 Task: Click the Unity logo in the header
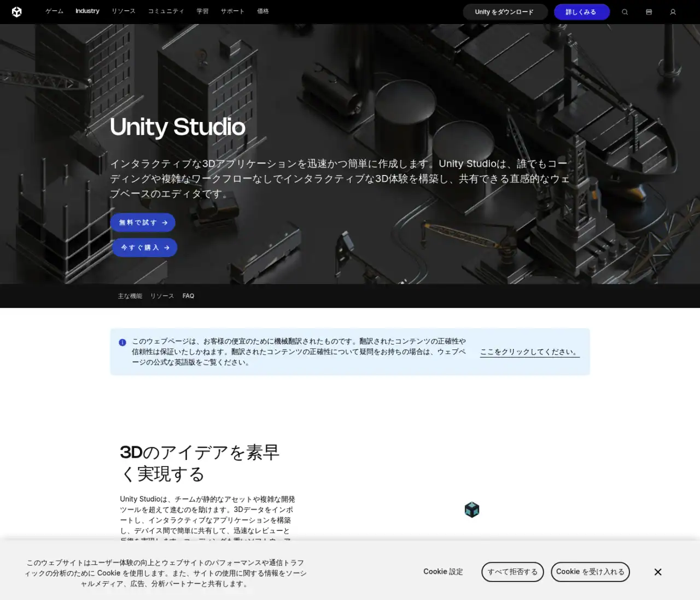pos(17,12)
